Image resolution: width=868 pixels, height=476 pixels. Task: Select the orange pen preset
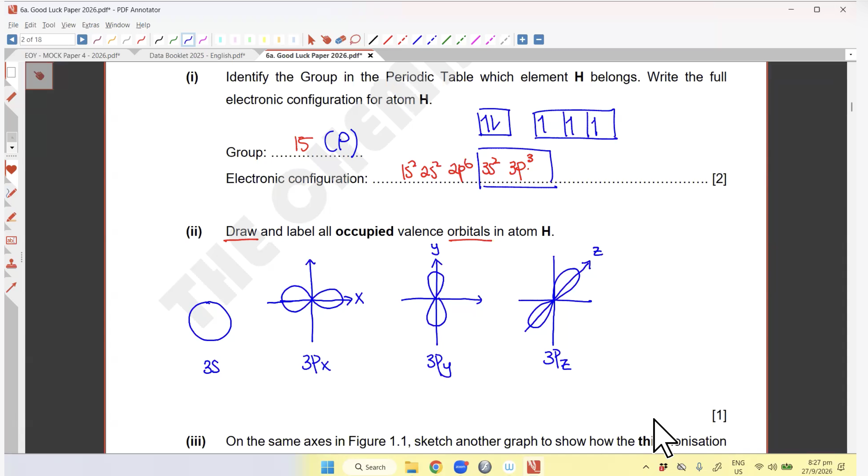pos(112,39)
